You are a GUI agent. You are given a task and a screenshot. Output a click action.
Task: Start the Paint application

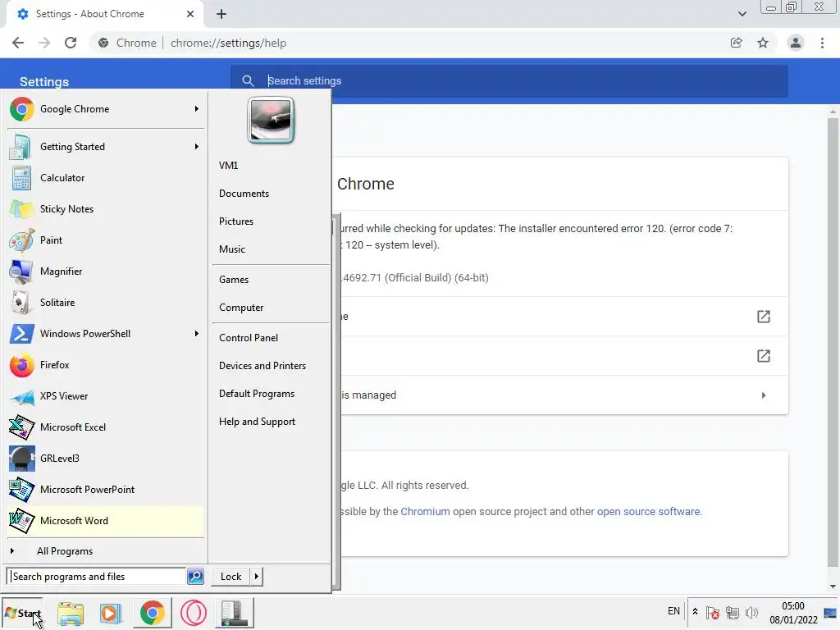tap(106, 240)
